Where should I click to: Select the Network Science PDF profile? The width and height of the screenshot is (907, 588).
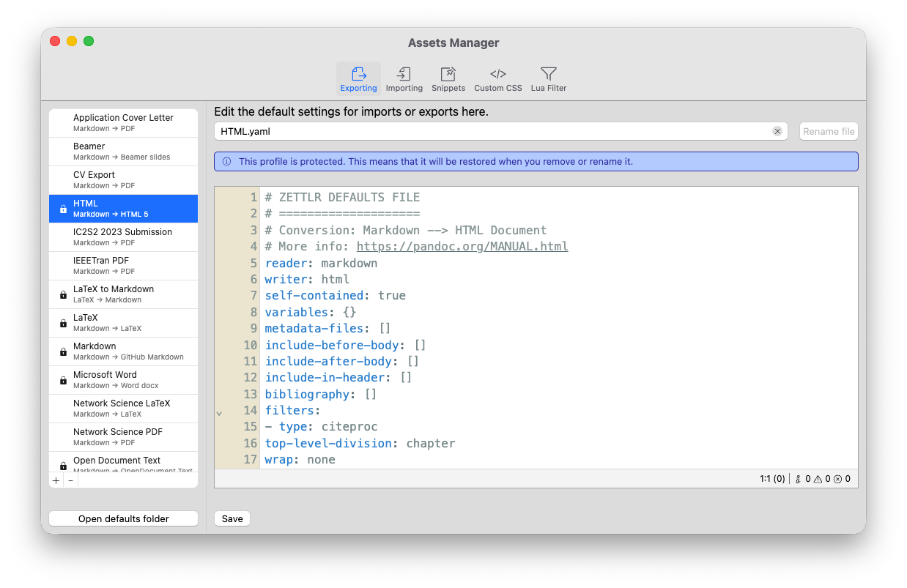coord(123,436)
